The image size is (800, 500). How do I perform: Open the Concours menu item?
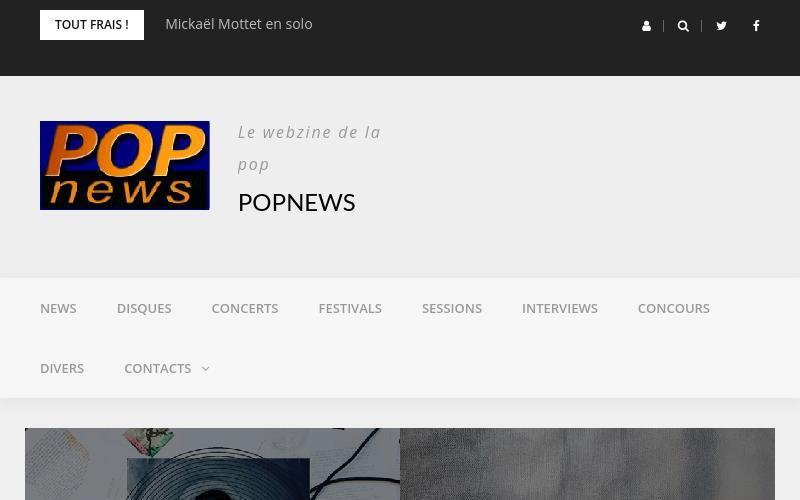(x=673, y=309)
